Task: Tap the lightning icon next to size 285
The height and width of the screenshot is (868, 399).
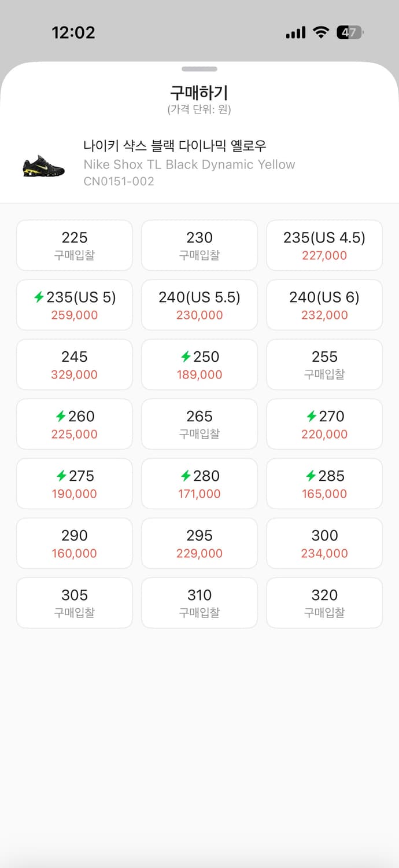Action: coord(311,476)
